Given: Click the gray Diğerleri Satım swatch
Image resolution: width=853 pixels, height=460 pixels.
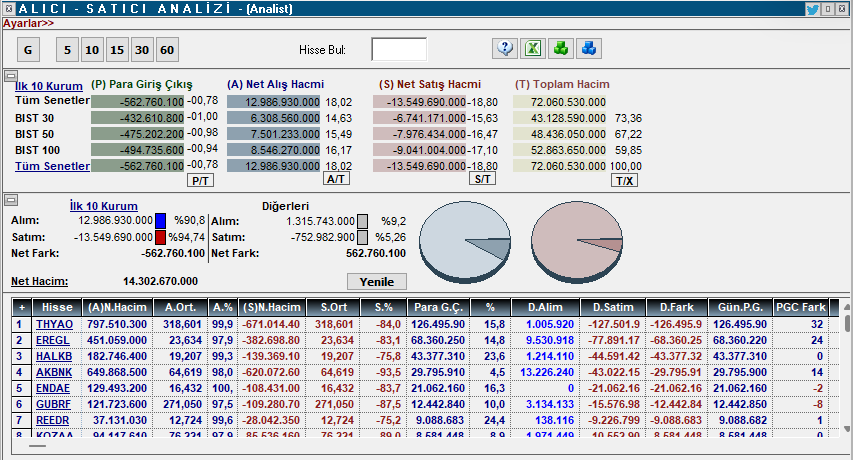Looking at the screenshot, I should [362, 237].
